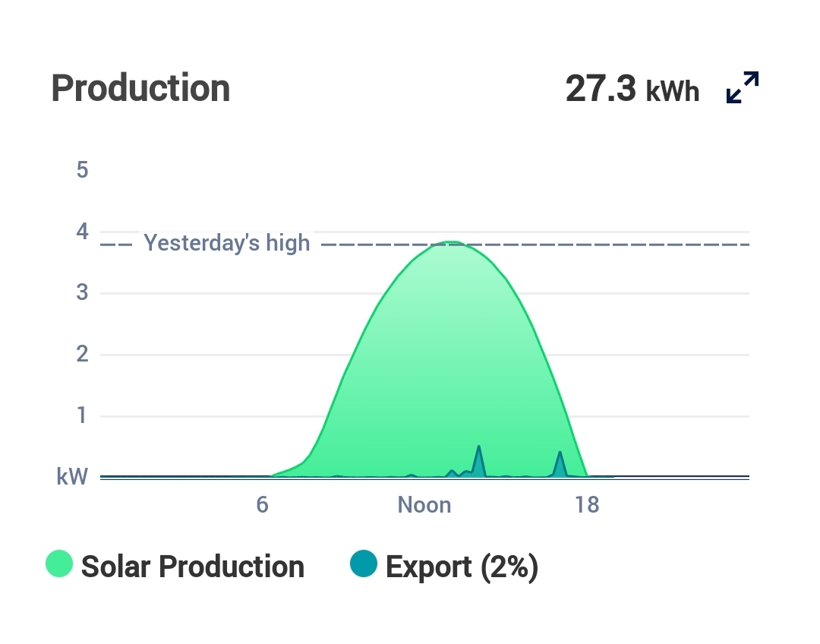The width and height of the screenshot is (820, 644).
Task: Click the 2 value on the y-axis
Action: pos(82,354)
